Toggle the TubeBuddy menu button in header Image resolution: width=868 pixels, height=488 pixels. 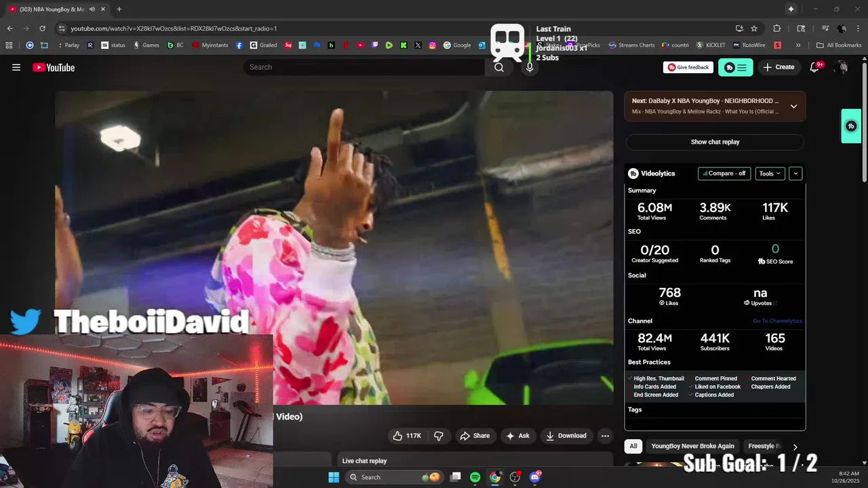[736, 67]
